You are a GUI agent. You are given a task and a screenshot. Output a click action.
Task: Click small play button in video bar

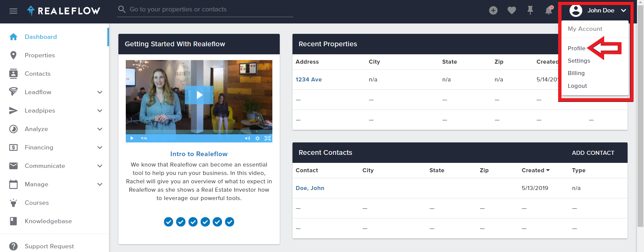coord(132,138)
